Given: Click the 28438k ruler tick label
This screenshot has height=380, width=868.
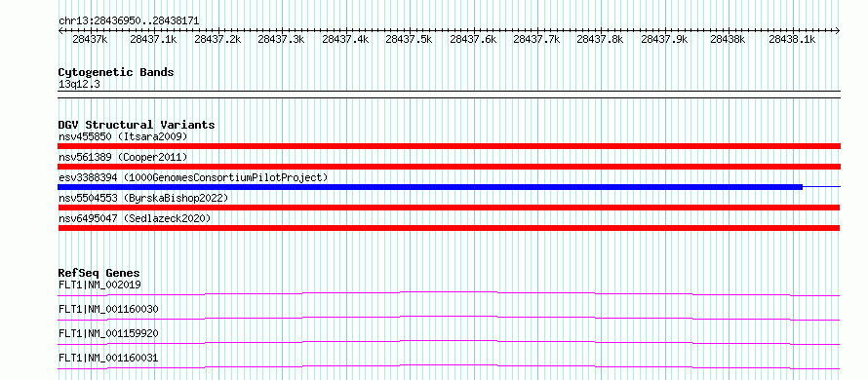Looking at the screenshot, I should [x=729, y=39].
